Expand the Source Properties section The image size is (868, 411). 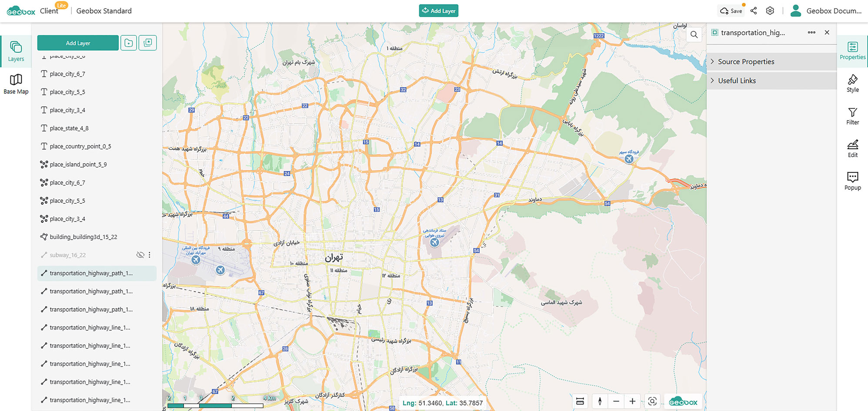tap(746, 62)
